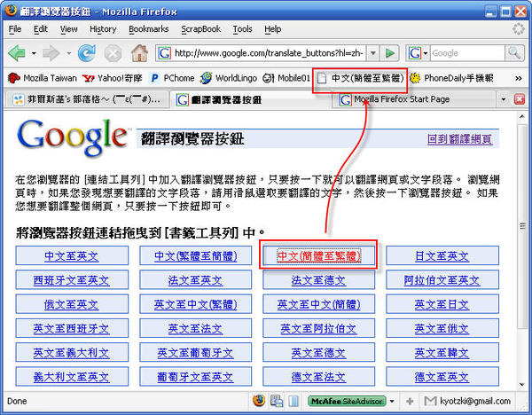532x415 pixels.
Task: Click the 法文至德文 link
Action: point(318,280)
